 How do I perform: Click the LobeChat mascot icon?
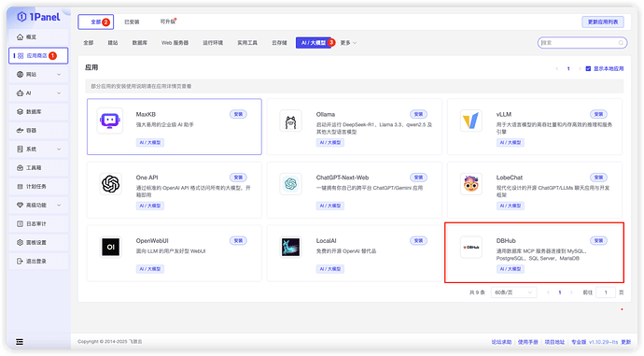click(x=470, y=184)
